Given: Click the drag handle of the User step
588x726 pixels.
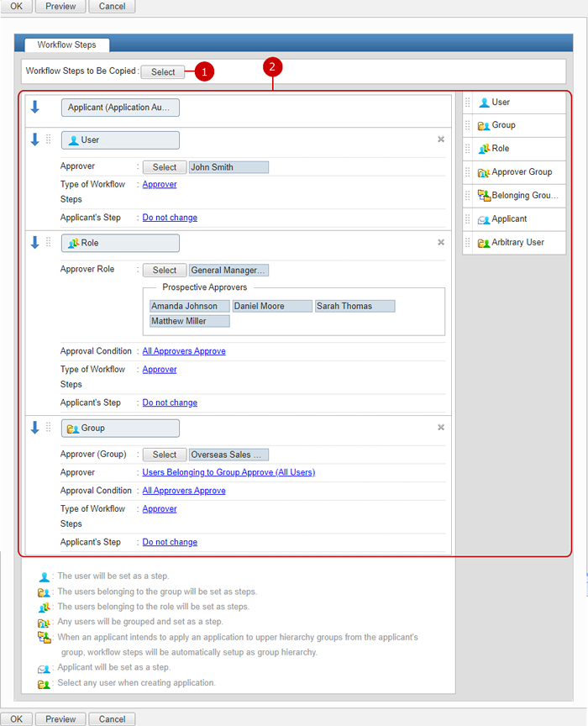Looking at the screenshot, I should 48,139.
